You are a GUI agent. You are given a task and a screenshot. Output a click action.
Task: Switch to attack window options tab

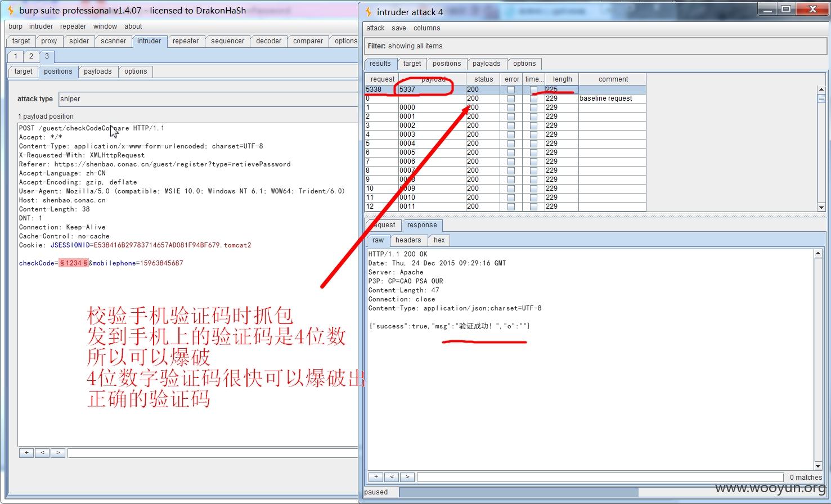click(x=524, y=64)
